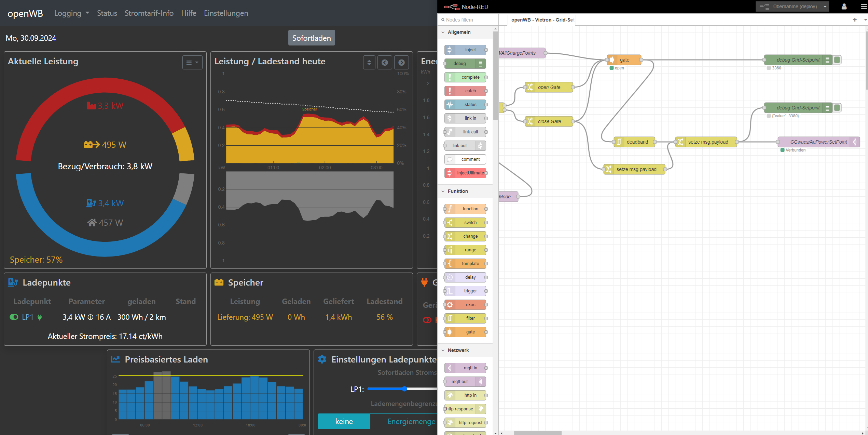Select the keine limit option
The image size is (868, 435).
coord(344,421)
